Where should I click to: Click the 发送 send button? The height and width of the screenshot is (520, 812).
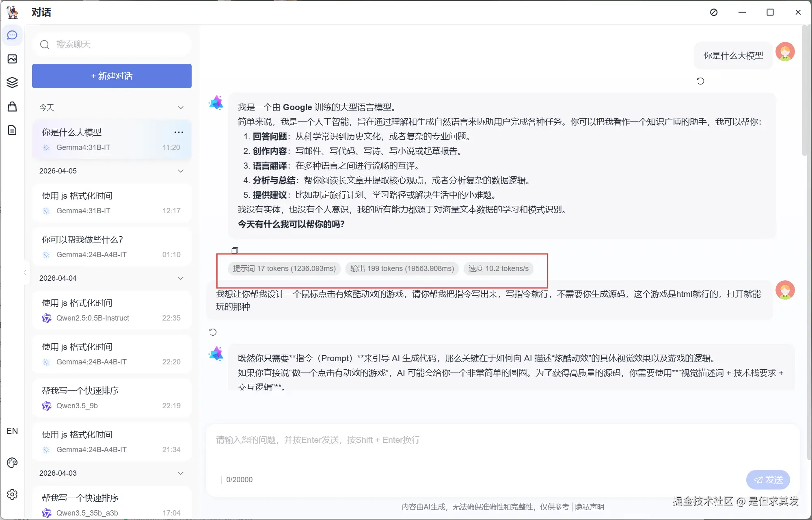point(768,479)
